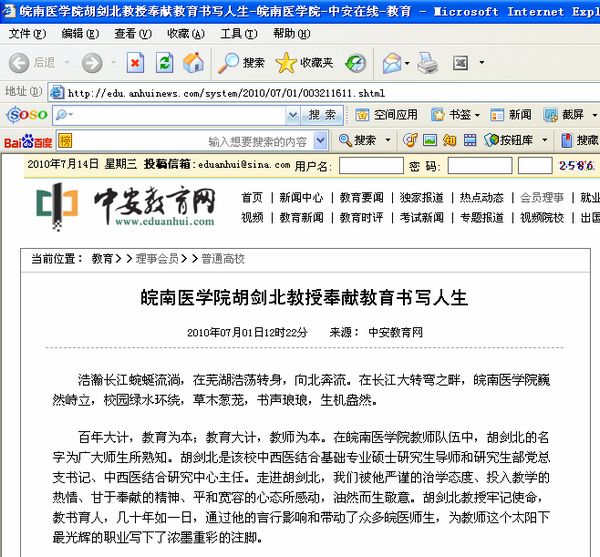Open 空间应用 on SOSO toolbar
This screenshot has height=557, width=600.
(x=386, y=115)
